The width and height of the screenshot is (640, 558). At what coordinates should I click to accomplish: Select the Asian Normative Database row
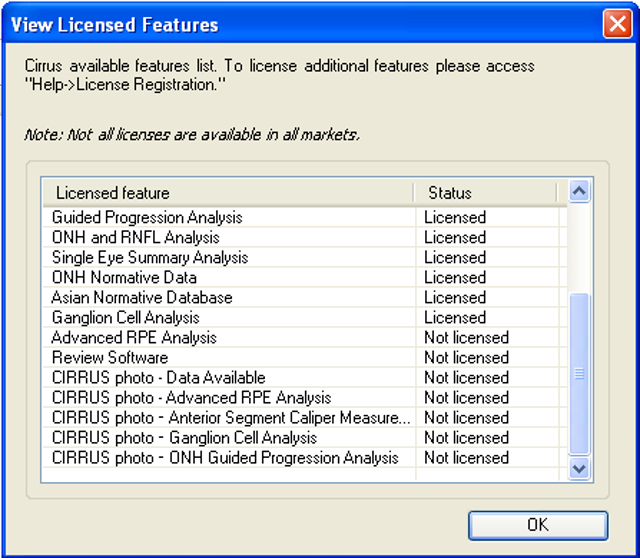305,297
